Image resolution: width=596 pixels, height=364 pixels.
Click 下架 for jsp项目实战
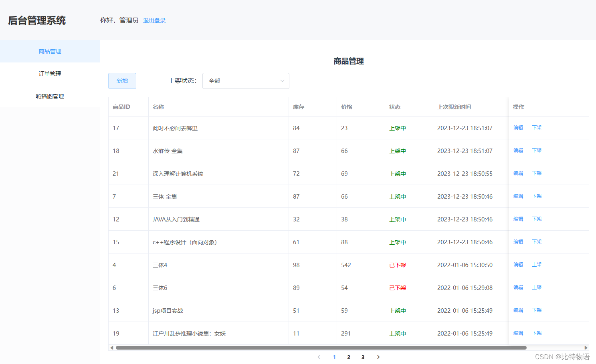537,310
